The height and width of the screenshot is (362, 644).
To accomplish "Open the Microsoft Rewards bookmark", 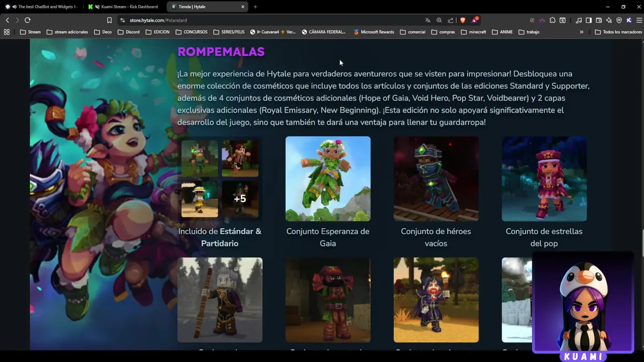I will (x=374, y=32).
